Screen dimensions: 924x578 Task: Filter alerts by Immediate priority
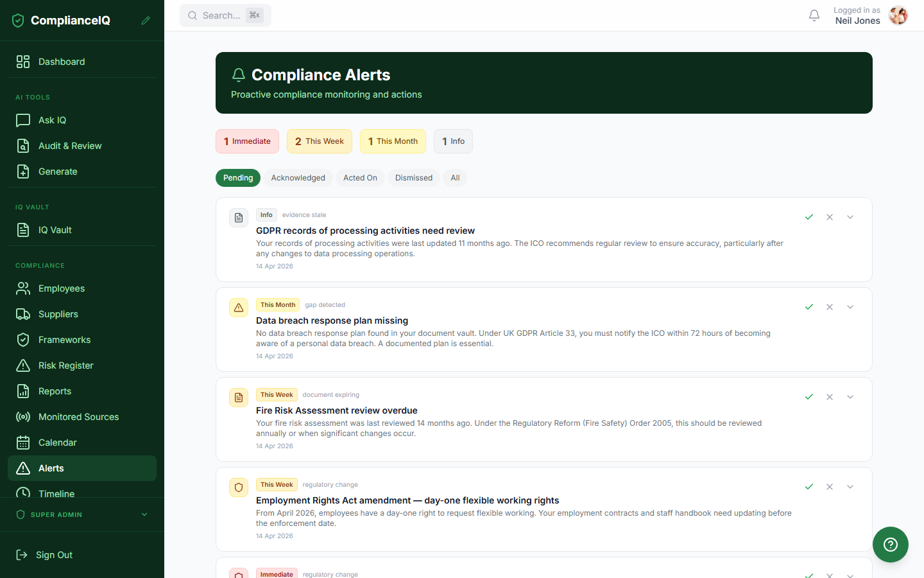247,141
